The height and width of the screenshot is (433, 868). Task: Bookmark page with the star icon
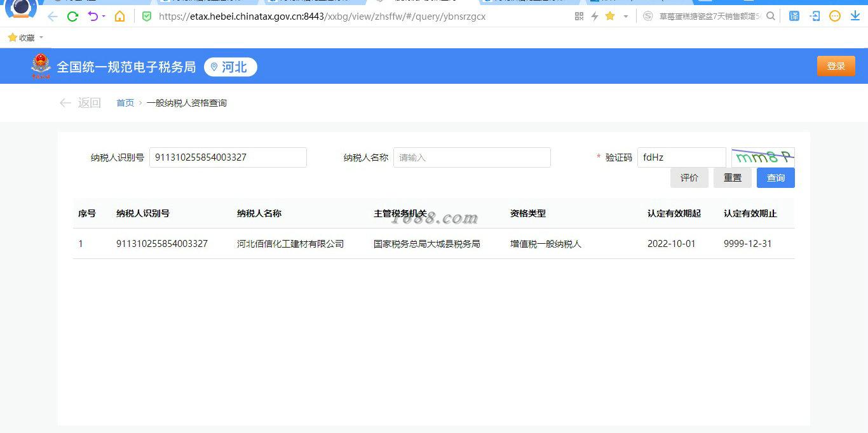click(610, 17)
